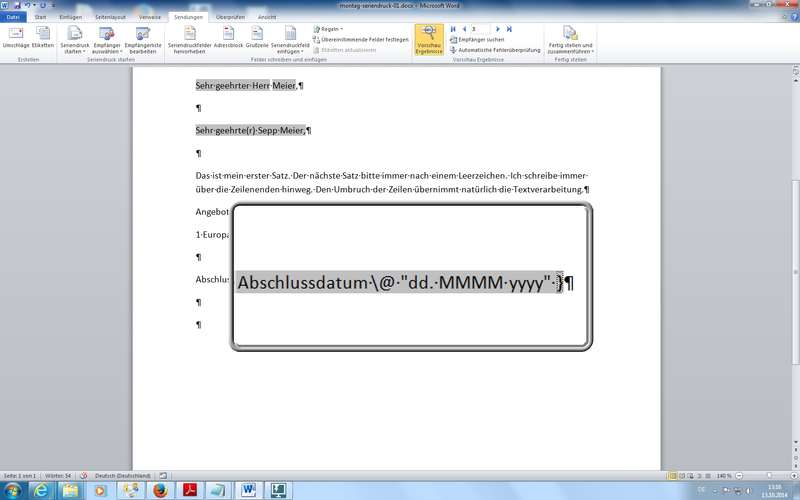This screenshot has height=500, width=800.
Task: Click the scroll up arrow of the scrollbar
Action: coord(795,81)
